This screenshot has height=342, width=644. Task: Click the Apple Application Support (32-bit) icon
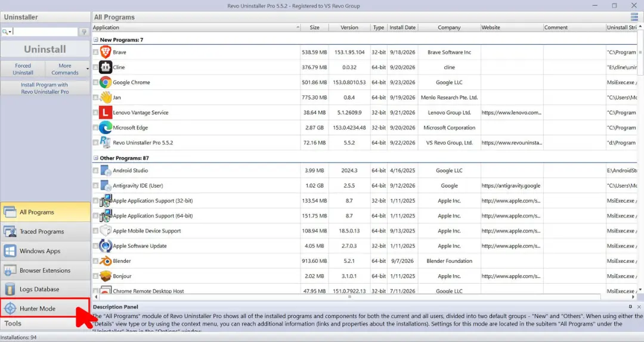pos(106,201)
